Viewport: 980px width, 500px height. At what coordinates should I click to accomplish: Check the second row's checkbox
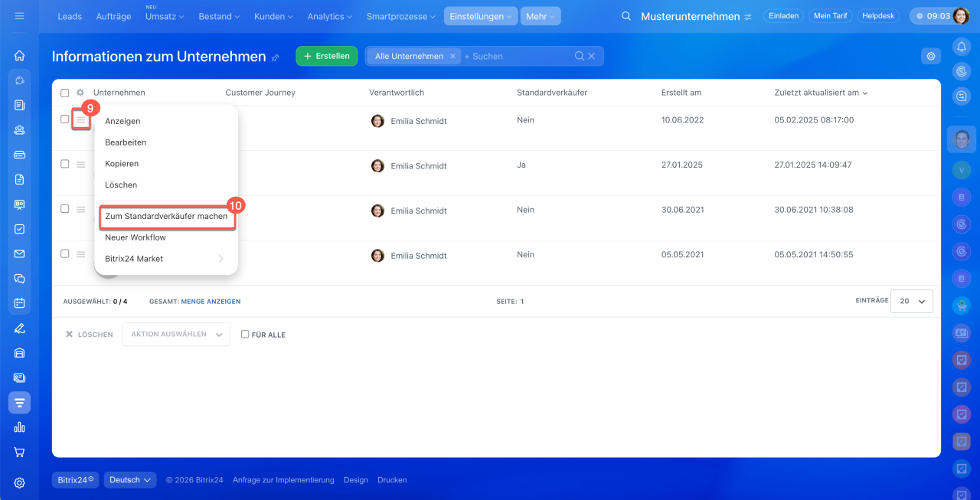coord(65,164)
